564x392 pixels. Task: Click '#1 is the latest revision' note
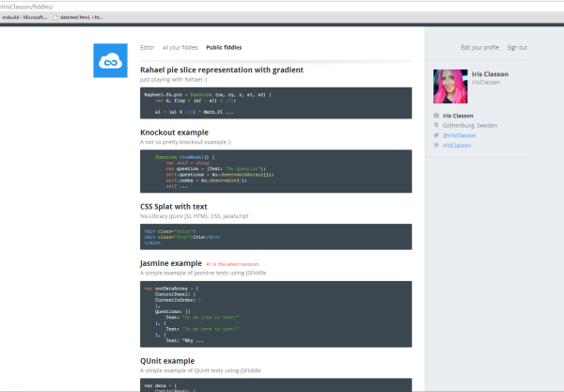pos(232,264)
